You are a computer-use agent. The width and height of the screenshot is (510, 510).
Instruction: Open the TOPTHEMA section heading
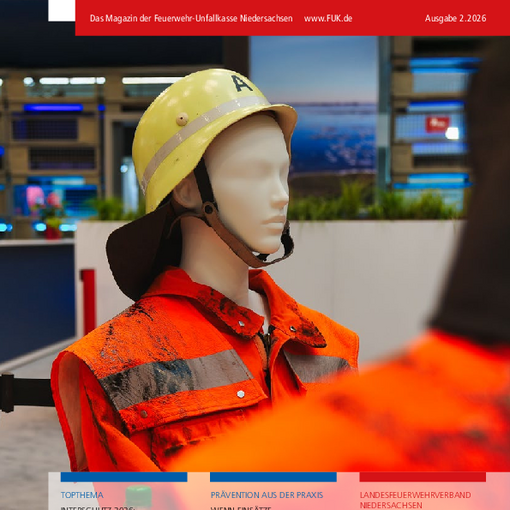(x=82, y=495)
